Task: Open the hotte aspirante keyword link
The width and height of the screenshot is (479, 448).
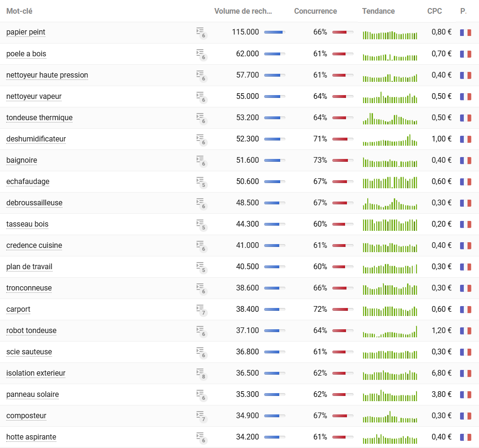Action: coord(31,437)
